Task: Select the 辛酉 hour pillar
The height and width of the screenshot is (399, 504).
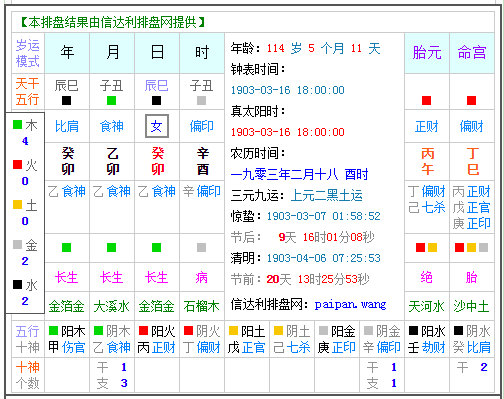Action: click(x=202, y=162)
